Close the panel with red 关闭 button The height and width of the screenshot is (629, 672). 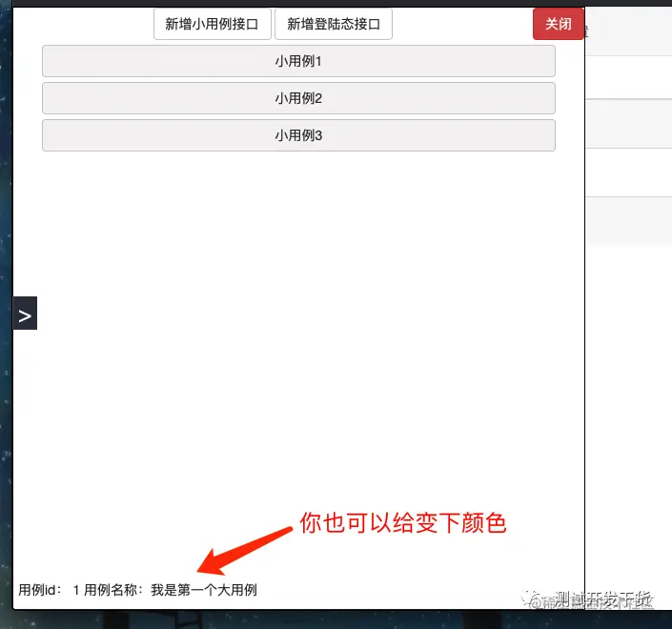[559, 24]
